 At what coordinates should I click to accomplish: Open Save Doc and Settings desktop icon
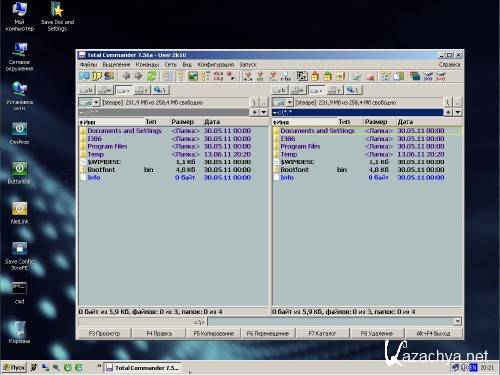tap(57, 16)
